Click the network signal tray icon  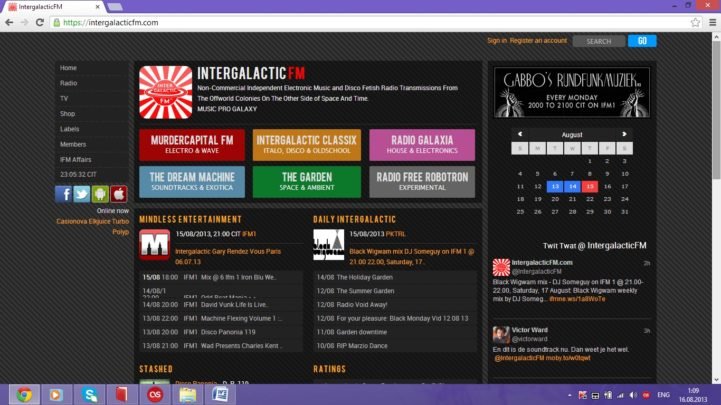pos(620,395)
